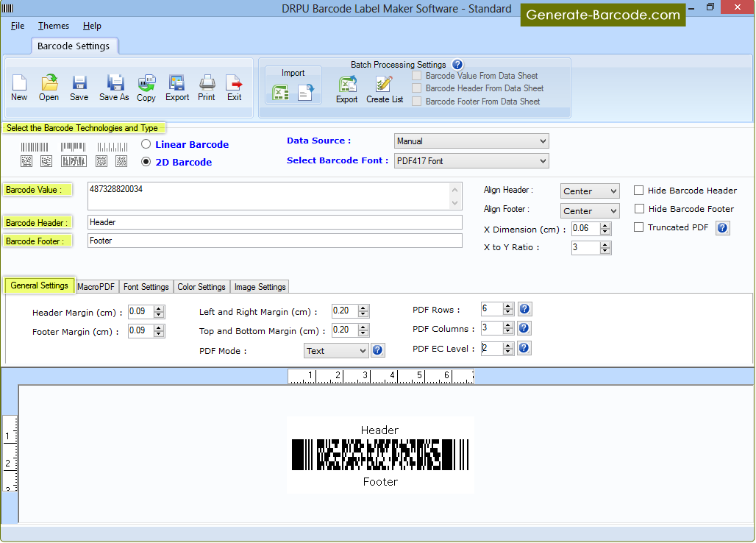
Task: Enable Barcode Value From Data Sheet
Action: point(416,76)
